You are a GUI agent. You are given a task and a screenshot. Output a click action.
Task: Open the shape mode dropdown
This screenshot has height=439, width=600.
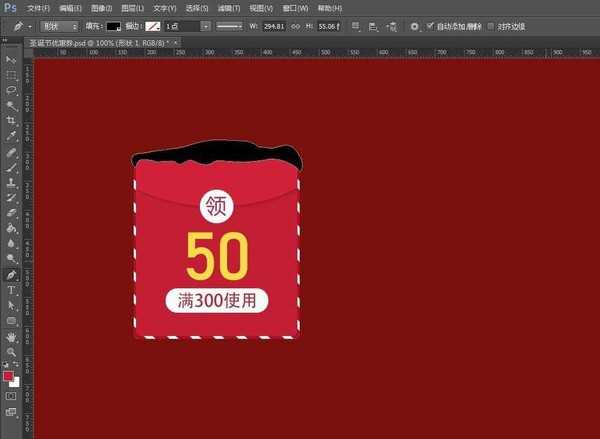(x=59, y=25)
